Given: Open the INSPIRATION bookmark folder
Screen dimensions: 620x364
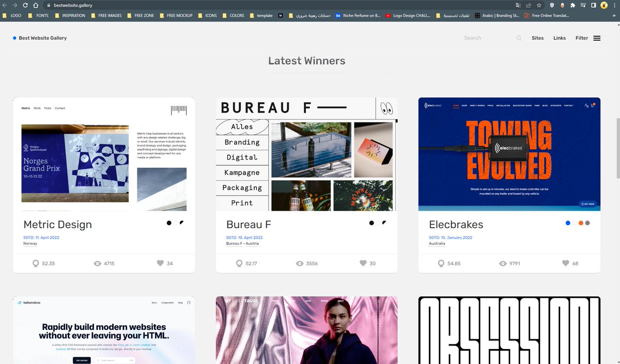Looking at the screenshot, I should [70, 15].
